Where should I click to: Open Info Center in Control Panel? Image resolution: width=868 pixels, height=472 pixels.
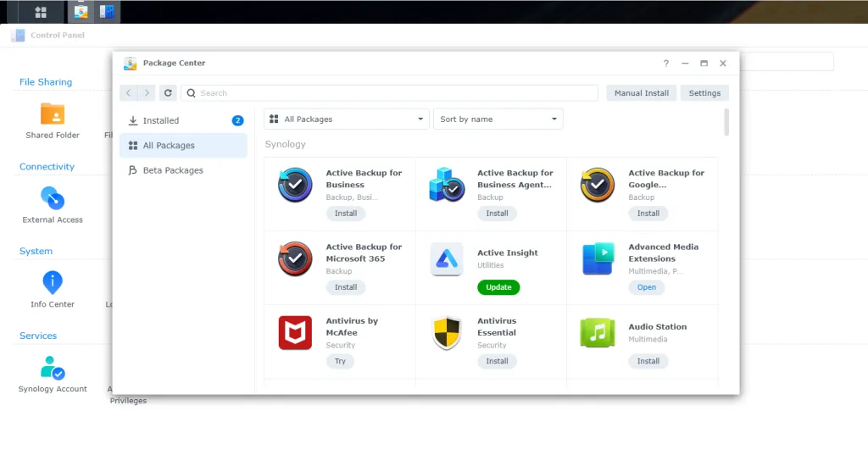pos(53,290)
